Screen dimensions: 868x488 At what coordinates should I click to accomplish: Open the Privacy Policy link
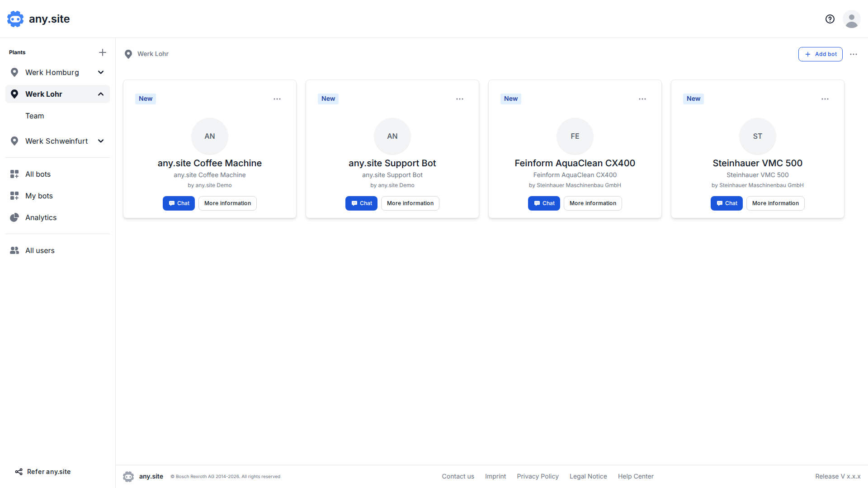pyautogui.click(x=538, y=476)
